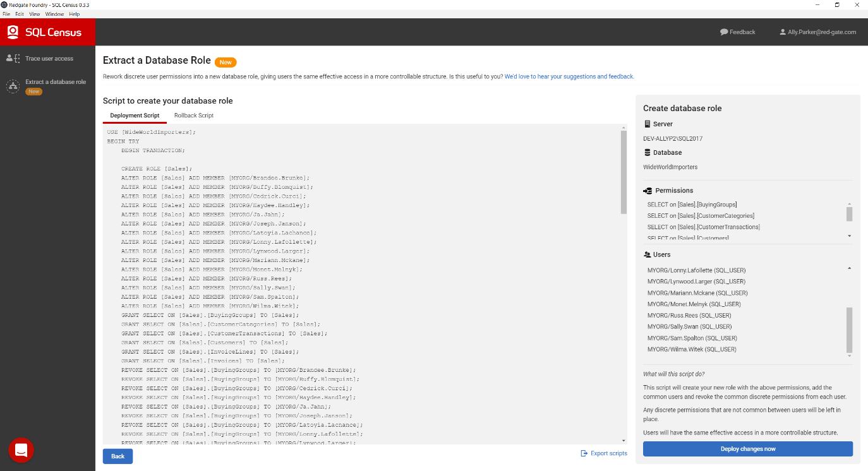Select the Extract a database role icon

pyautogui.click(x=13, y=86)
